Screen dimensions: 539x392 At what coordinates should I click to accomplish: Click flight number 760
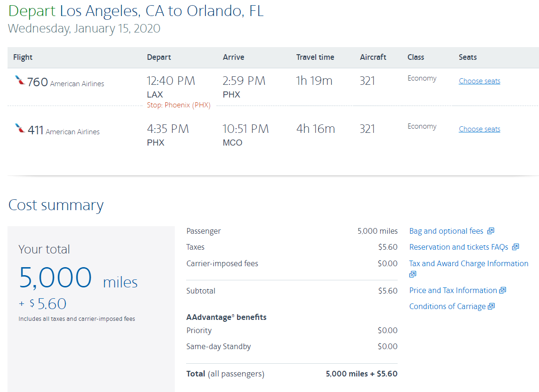tap(38, 82)
